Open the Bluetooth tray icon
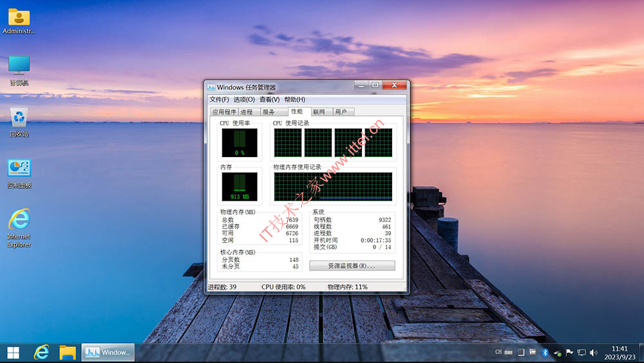 (545, 352)
